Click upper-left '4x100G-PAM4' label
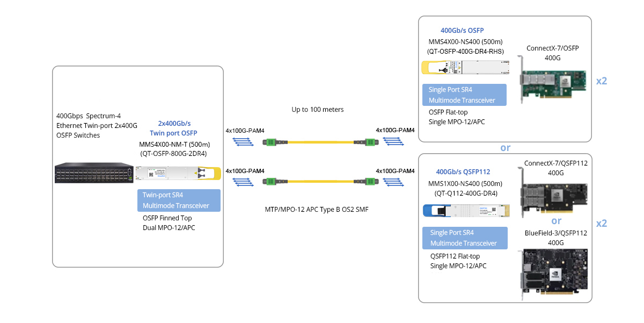Viewport: 644px width, 323px height. pos(245,131)
